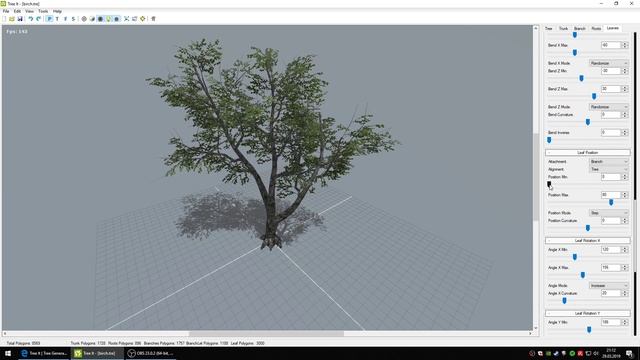Click the Angle X Curvature slider handle
This screenshot has width=640, height=360.
[564, 301]
